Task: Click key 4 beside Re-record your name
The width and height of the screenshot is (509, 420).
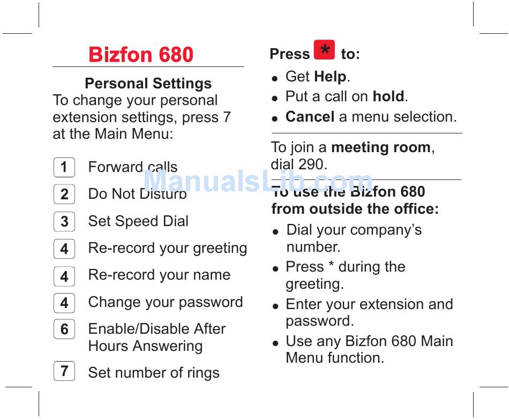Action: [x=64, y=276]
